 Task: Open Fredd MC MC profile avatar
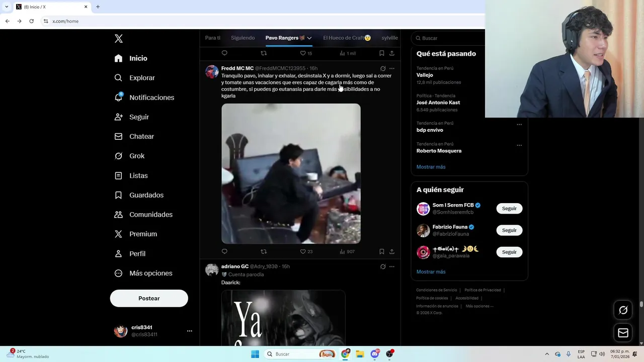click(212, 71)
